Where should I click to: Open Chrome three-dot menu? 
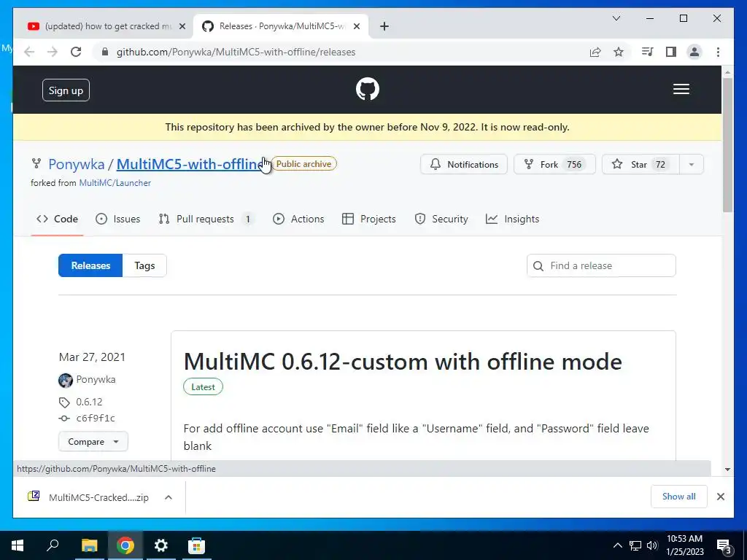[718, 52]
